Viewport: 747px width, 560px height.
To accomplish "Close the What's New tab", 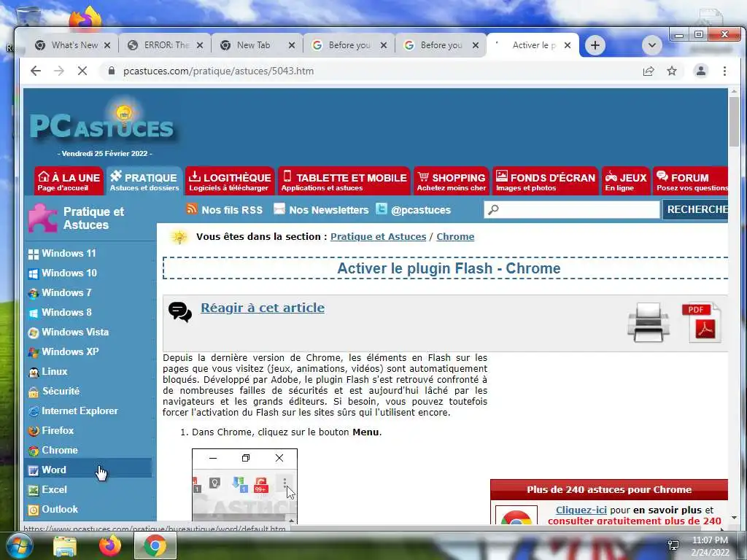I will 107,45.
